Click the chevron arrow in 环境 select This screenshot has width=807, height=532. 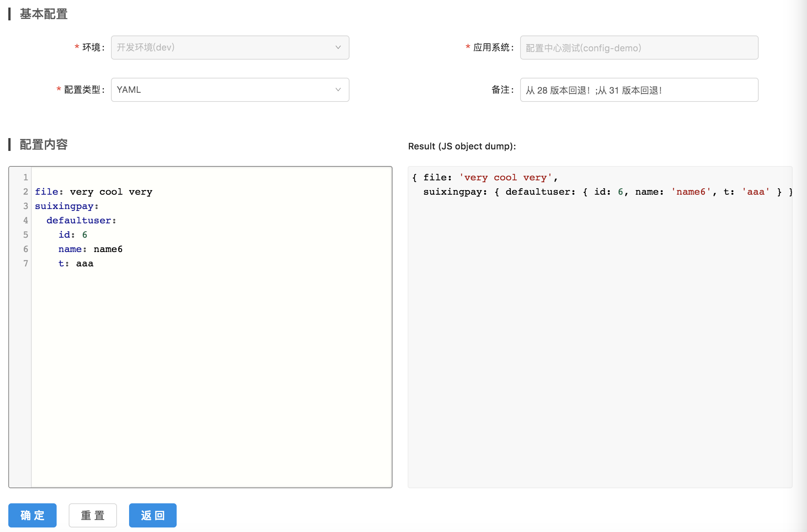(x=338, y=48)
